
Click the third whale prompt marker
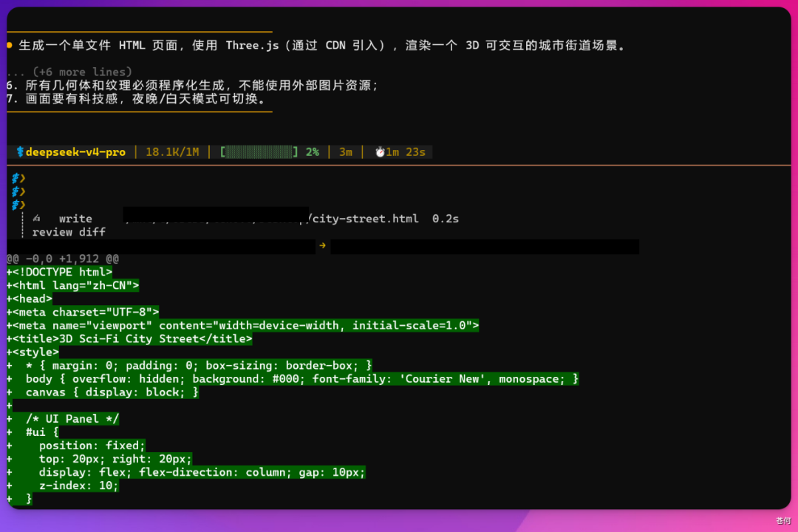[18, 205]
